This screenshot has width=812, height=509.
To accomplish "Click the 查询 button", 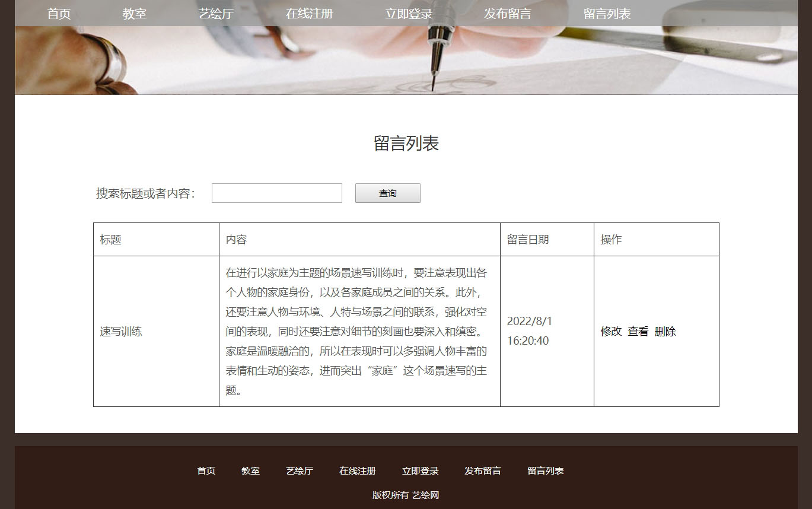I will pyautogui.click(x=388, y=193).
